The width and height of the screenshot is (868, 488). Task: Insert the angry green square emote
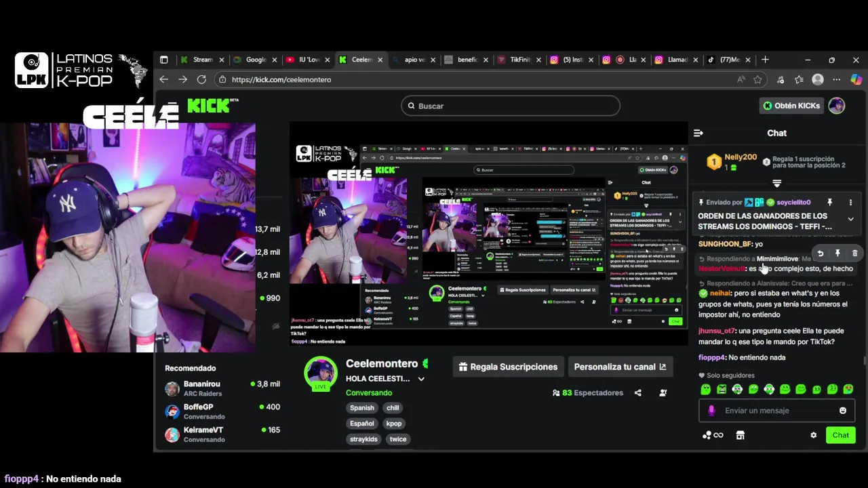click(x=722, y=389)
